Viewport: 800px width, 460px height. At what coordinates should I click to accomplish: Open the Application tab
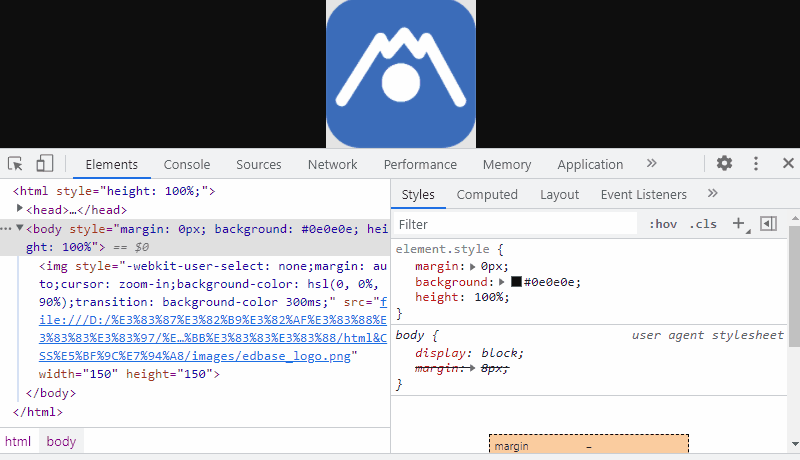pyautogui.click(x=590, y=164)
